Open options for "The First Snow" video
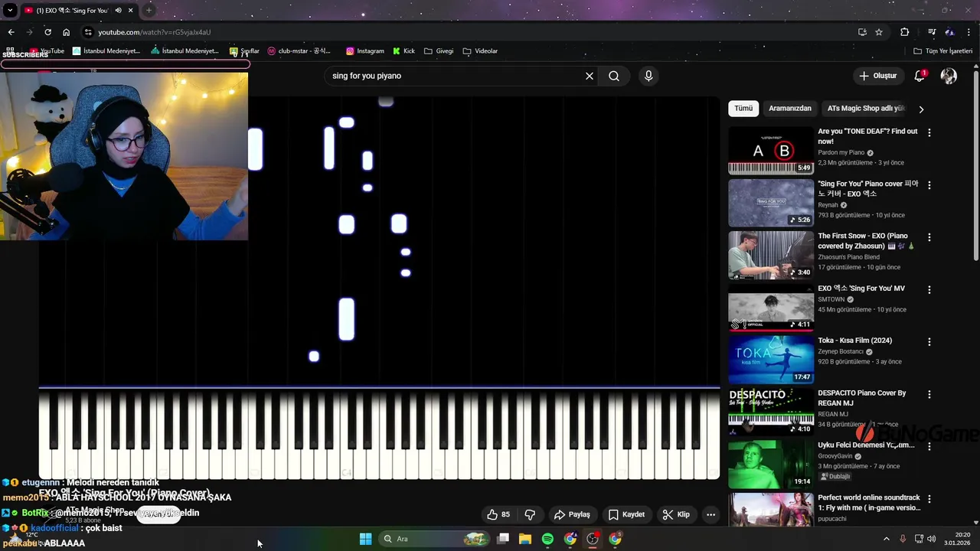Screen dimensions: 980x551 click(x=929, y=237)
